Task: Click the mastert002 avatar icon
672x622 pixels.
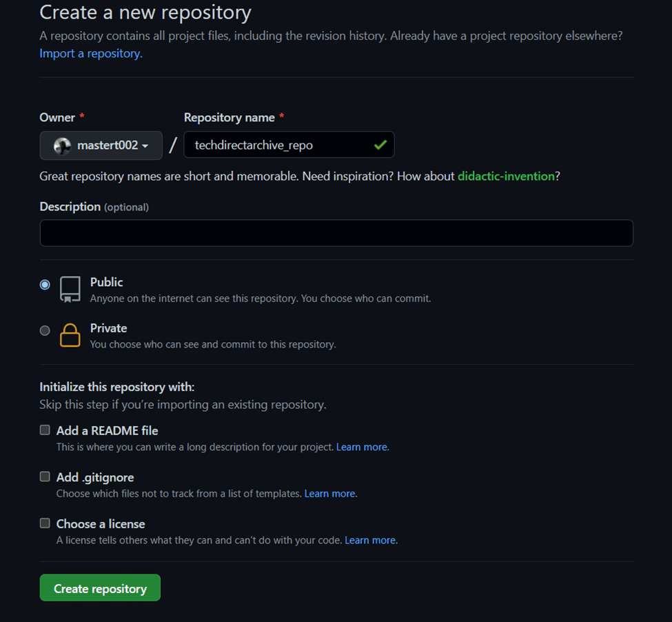Action: pos(63,146)
